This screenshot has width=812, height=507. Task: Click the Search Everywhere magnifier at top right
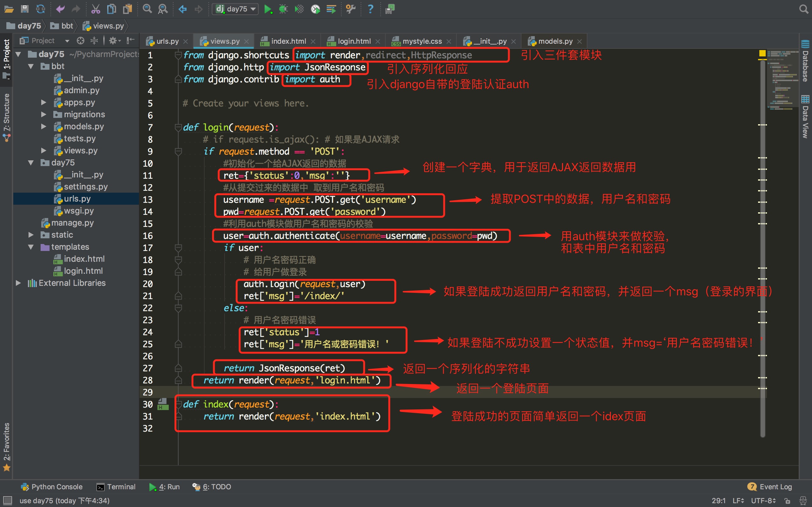click(804, 9)
